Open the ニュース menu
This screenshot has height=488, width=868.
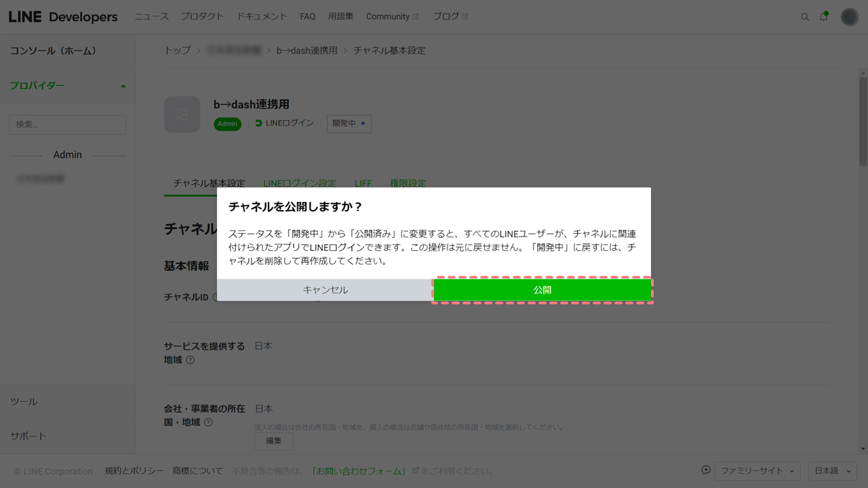[152, 16]
